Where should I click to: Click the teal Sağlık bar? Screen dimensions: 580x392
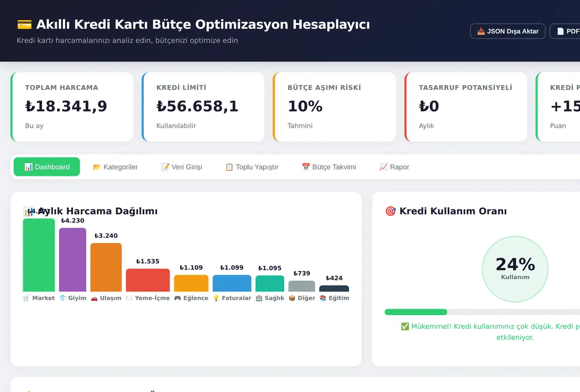pyautogui.click(x=270, y=283)
